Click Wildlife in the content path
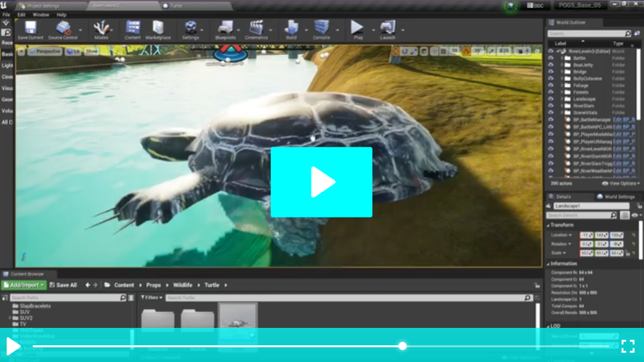 point(183,285)
